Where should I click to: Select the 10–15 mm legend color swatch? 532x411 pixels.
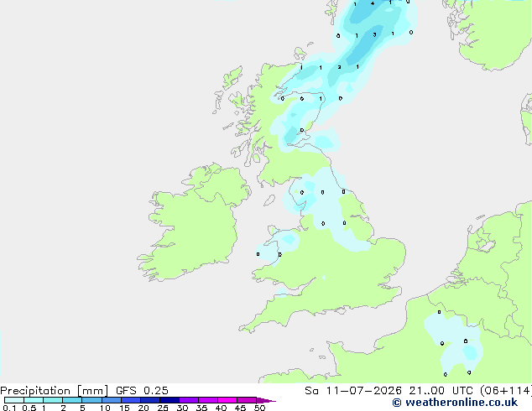[111, 400]
